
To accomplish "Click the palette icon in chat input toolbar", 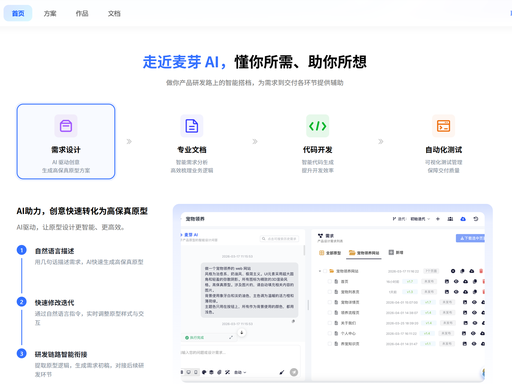I will [204, 372].
